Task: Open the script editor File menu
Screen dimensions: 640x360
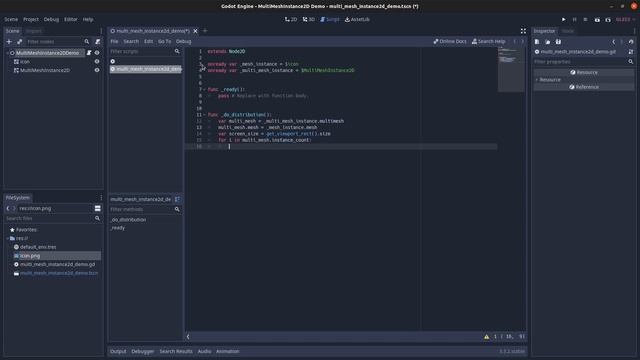Action: pyautogui.click(x=114, y=41)
